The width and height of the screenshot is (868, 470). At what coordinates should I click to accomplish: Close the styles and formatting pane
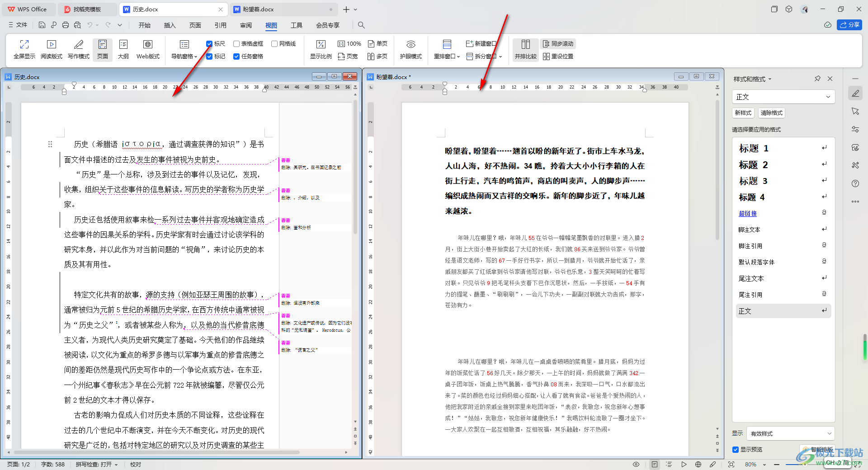(x=830, y=79)
